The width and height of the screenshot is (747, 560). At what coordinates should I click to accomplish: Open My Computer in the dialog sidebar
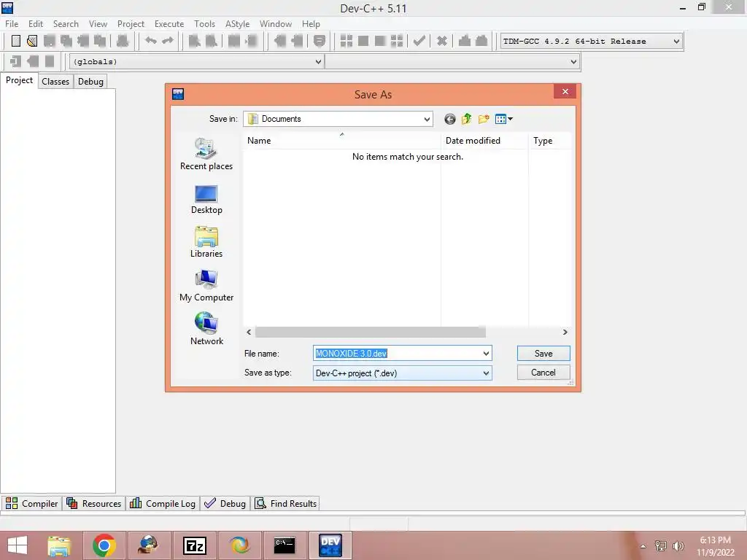(x=206, y=286)
